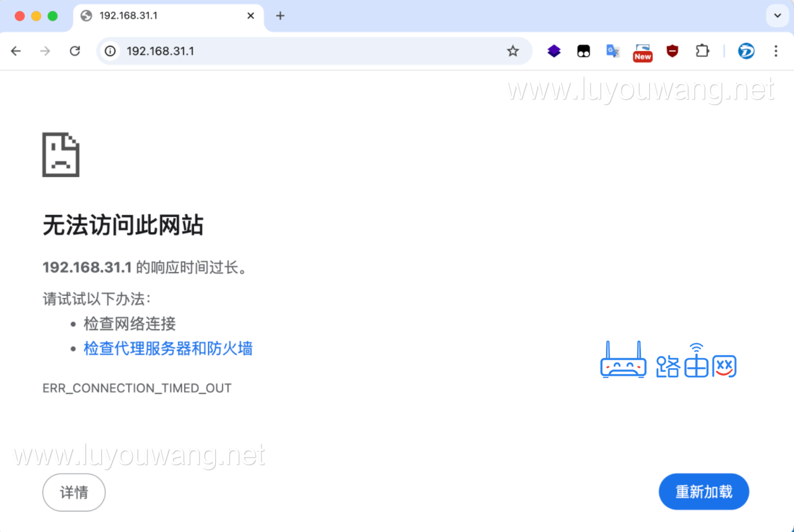Click the forward navigation arrow

pyautogui.click(x=45, y=51)
